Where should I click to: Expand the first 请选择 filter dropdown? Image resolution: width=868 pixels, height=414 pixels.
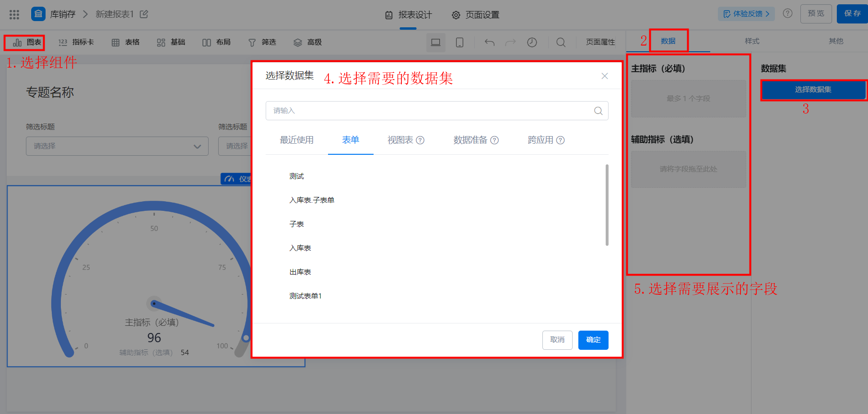click(x=117, y=146)
